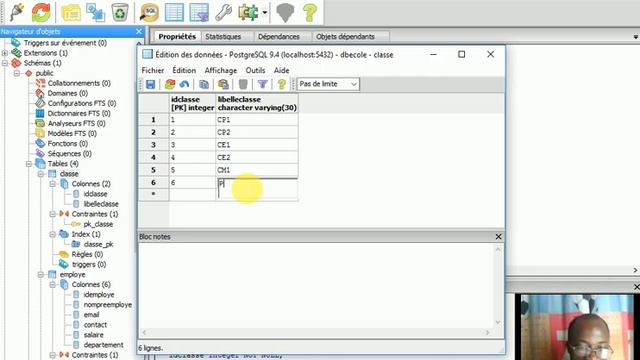The height and width of the screenshot is (360, 640).
Task: Click the CM1 cell
Action: 257,170
